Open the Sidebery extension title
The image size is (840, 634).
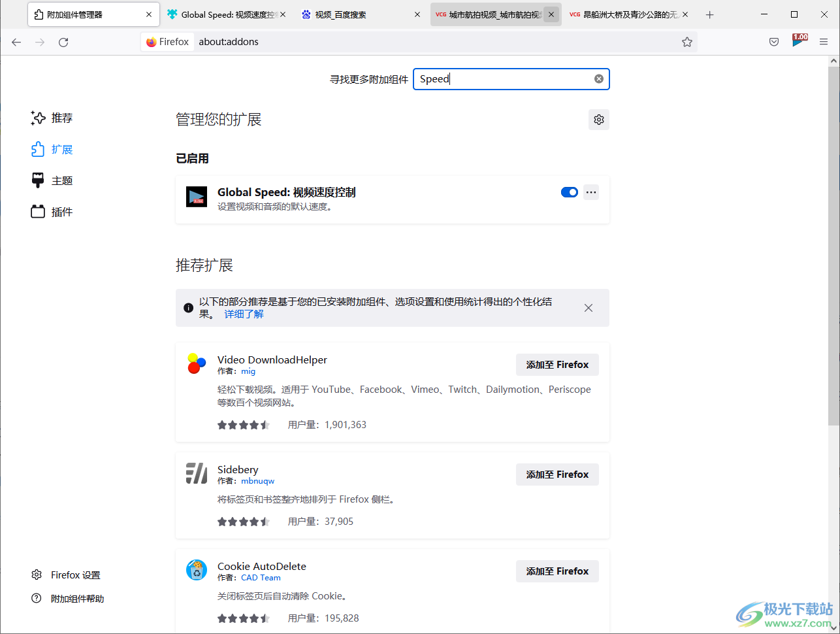[238, 470]
